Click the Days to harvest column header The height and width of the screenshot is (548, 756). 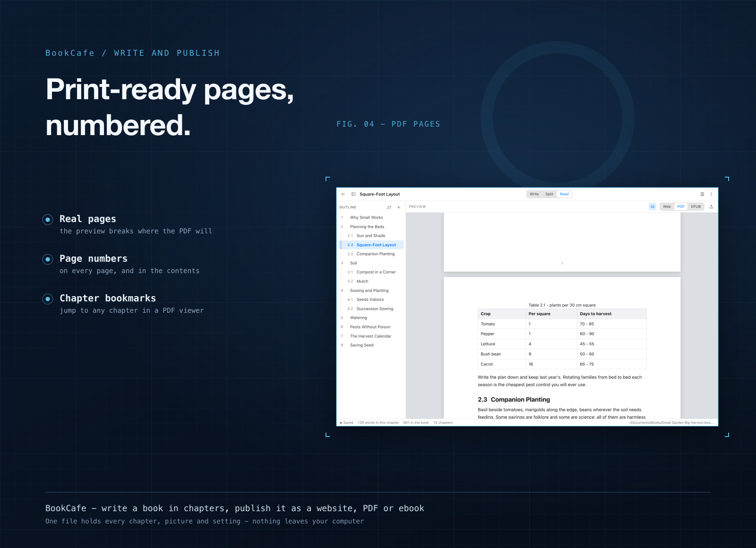tap(612, 314)
